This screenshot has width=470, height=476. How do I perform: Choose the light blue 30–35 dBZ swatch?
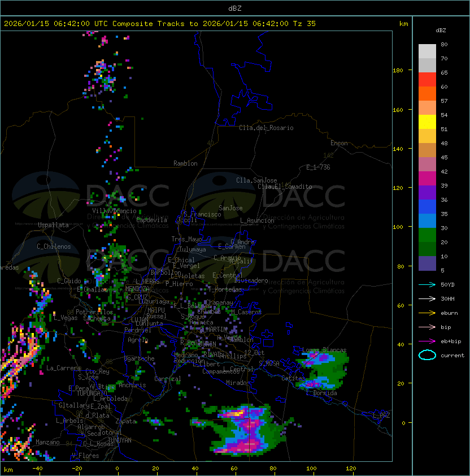point(427,220)
